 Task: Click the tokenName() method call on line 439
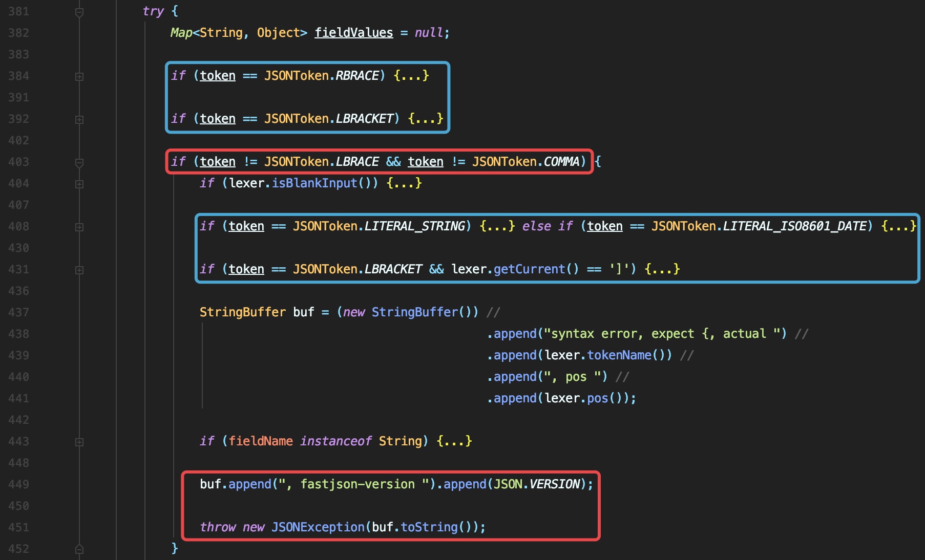629,355
